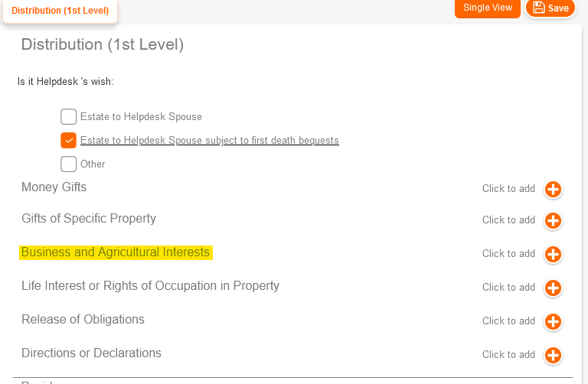Add a Gift of Specific Property
This screenshot has width=588, height=384.
coord(553,221)
